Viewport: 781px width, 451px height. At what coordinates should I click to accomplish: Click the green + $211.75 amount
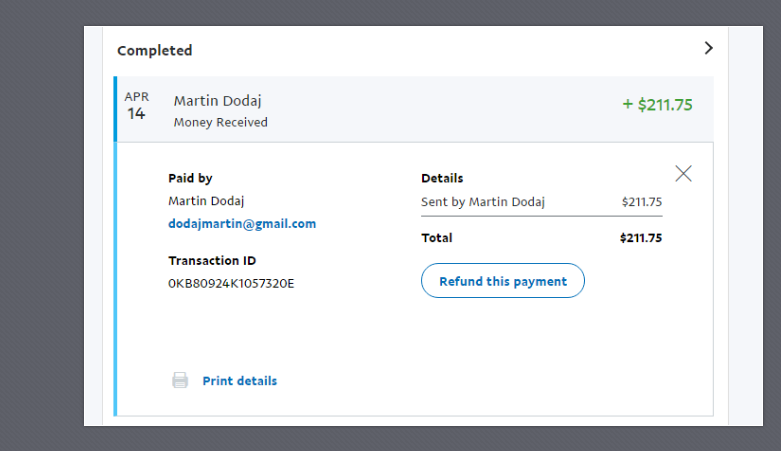tap(657, 105)
